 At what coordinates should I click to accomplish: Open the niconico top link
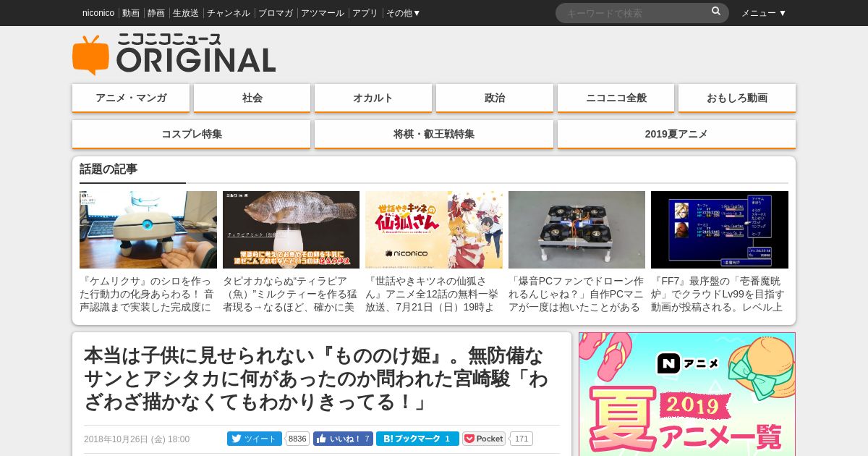pyautogui.click(x=98, y=13)
